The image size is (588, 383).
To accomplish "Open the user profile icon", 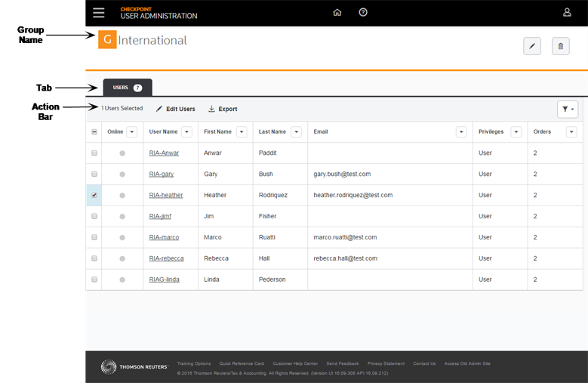I will pyautogui.click(x=567, y=13).
